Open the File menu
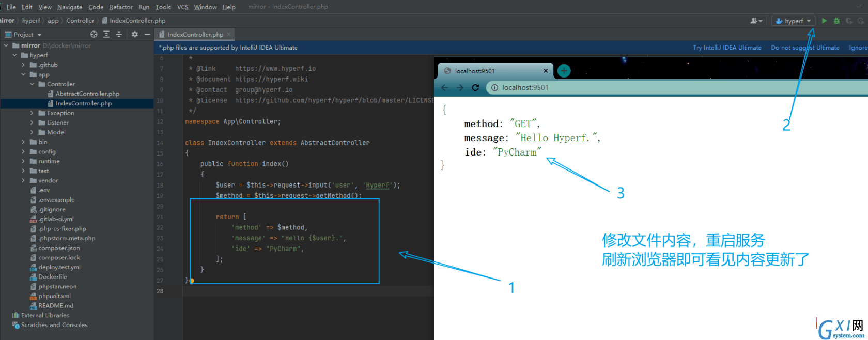 pyautogui.click(x=11, y=7)
